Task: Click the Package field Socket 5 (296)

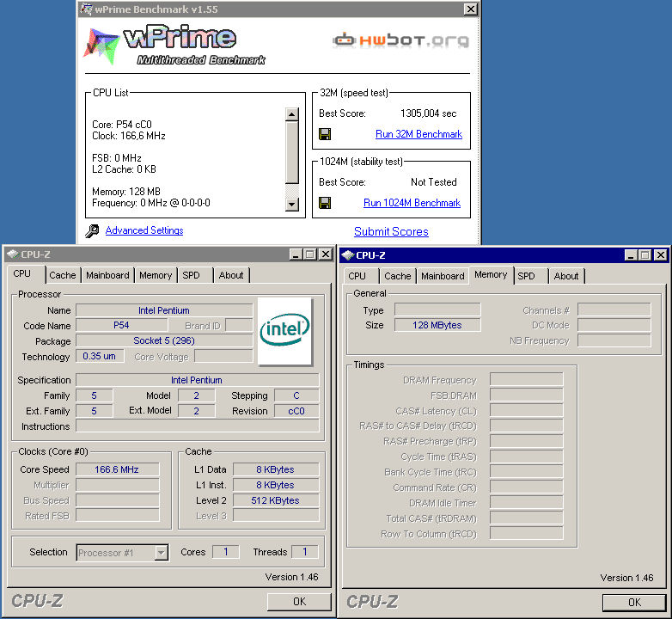Action: coord(164,340)
